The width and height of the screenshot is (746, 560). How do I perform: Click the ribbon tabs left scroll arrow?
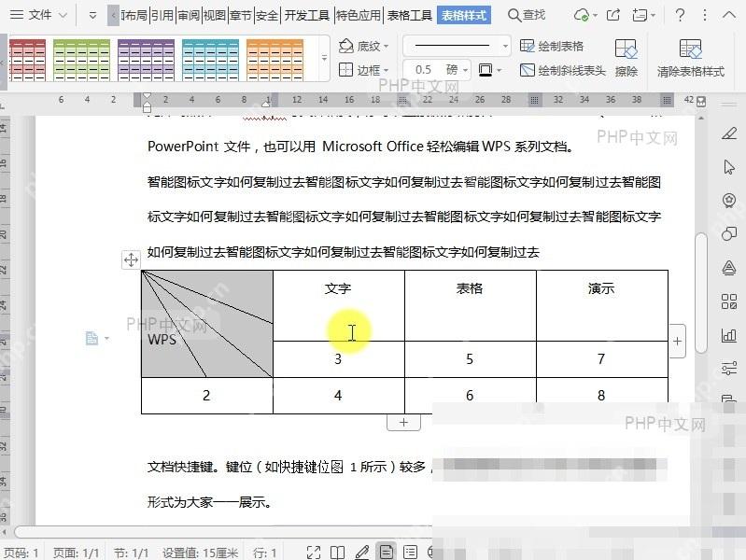[x=113, y=16]
